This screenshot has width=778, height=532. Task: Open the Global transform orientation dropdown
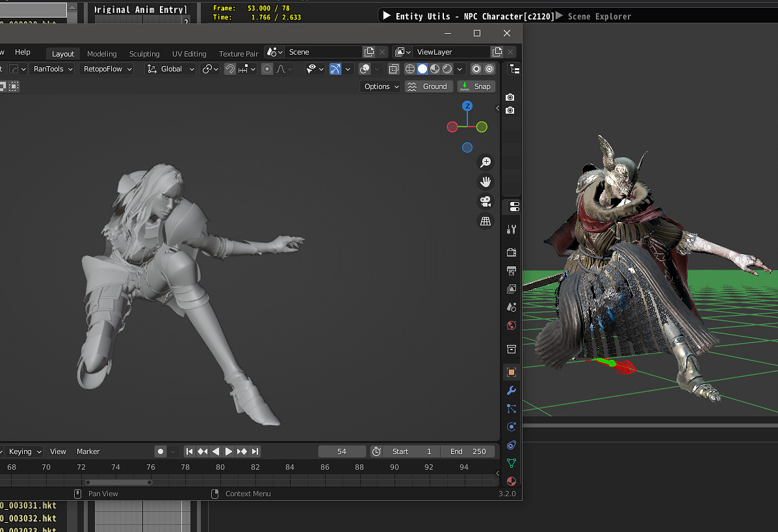tap(171, 69)
